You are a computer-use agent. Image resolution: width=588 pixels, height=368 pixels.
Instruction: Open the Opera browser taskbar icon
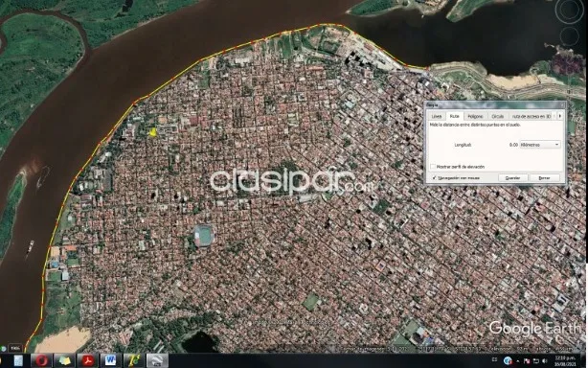[x=41, y=360]
